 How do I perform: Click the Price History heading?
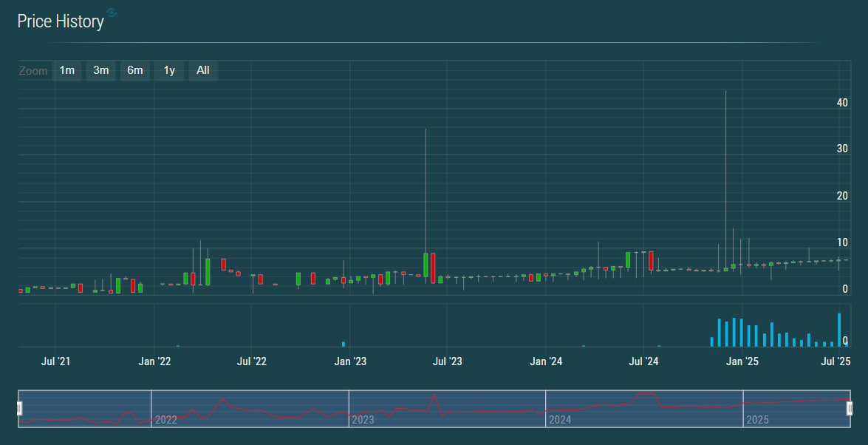click(61, 21)
